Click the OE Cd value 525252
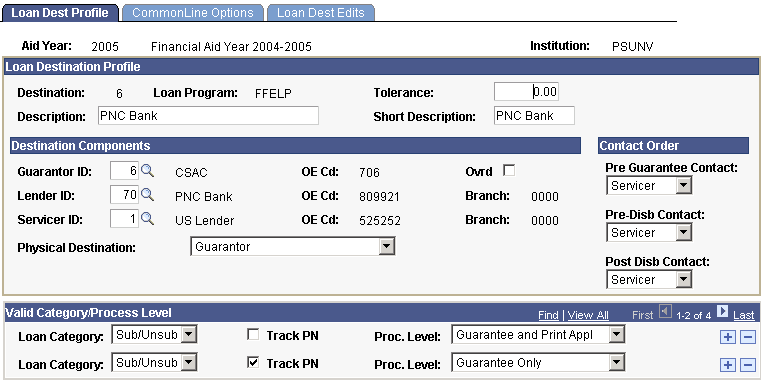The width and height of the screenshot is (761, 381). click(x=380, y=220)
